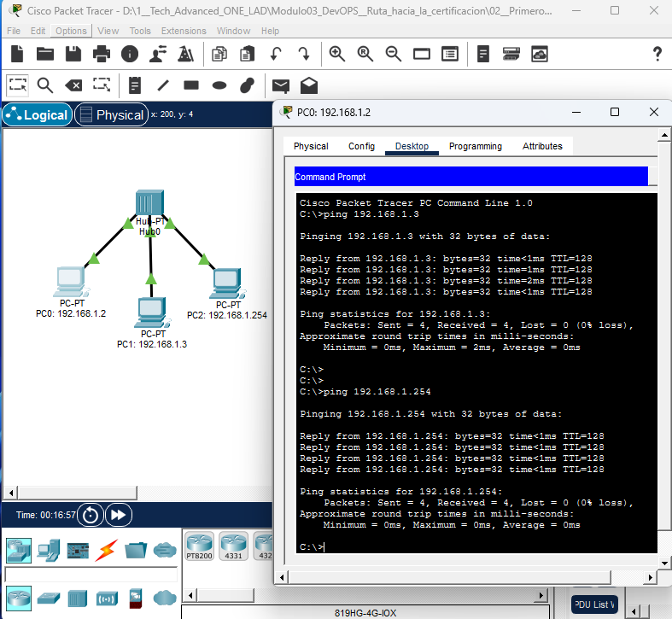
Task: Select the Wireless Devices subcategory icon
Action: 106,599
